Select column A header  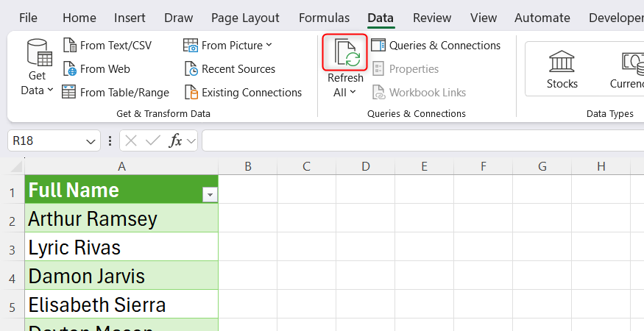click(121, 166)
